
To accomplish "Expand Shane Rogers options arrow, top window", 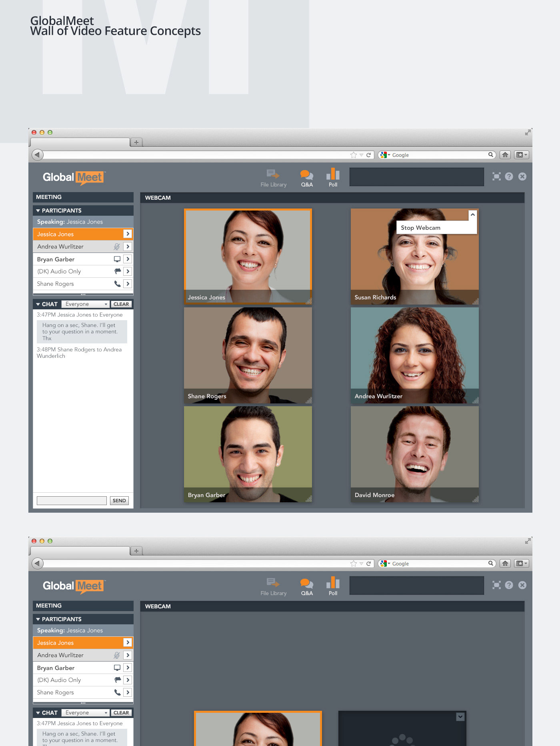I will pyautogui.click(x=128, y=284).
